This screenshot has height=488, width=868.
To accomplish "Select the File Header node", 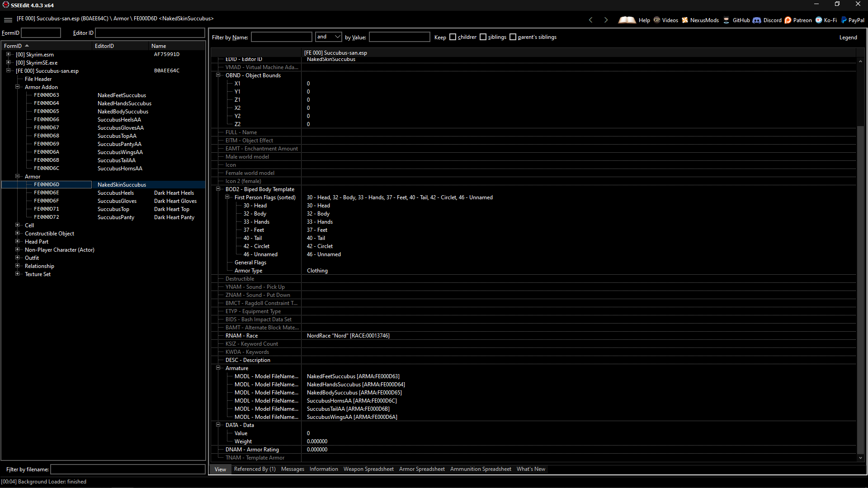I will [38, 79].
